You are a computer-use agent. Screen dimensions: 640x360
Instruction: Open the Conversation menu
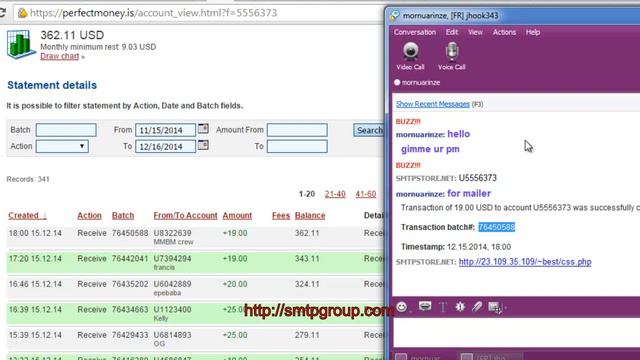pyautogui.click(x=415, y=32)
